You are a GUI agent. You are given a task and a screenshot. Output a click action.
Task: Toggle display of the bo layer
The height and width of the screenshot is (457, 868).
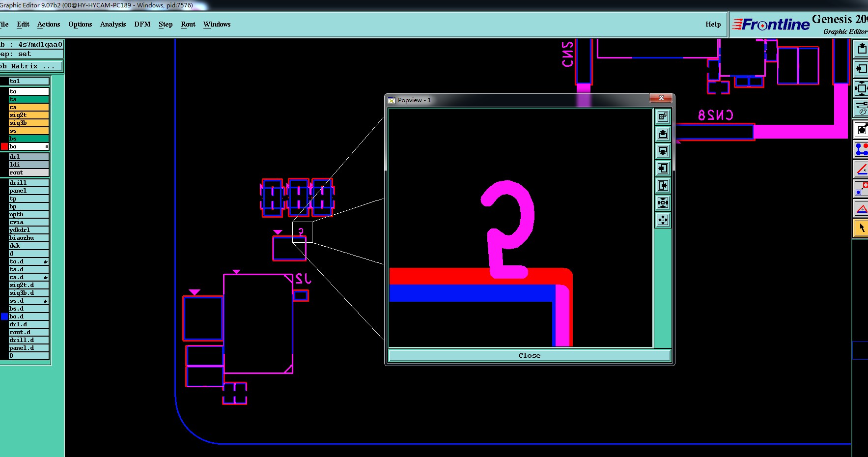[29, 146]
